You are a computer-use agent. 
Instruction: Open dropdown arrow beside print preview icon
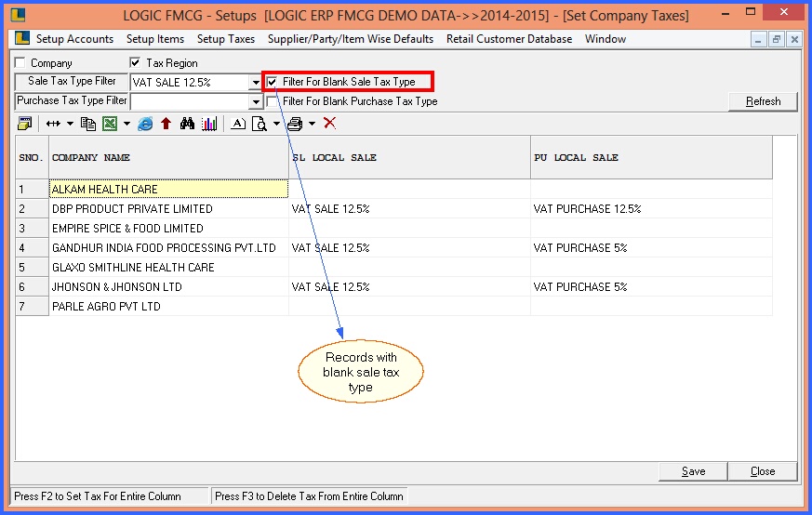pos(276,124)
